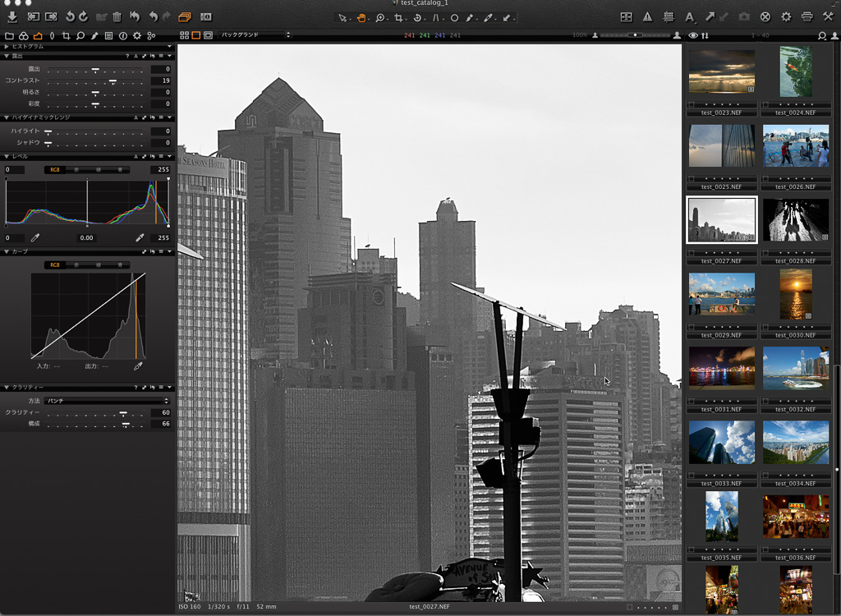Select the 赤 channel tab in Levels
841x616 pixels.
point(77,170)
